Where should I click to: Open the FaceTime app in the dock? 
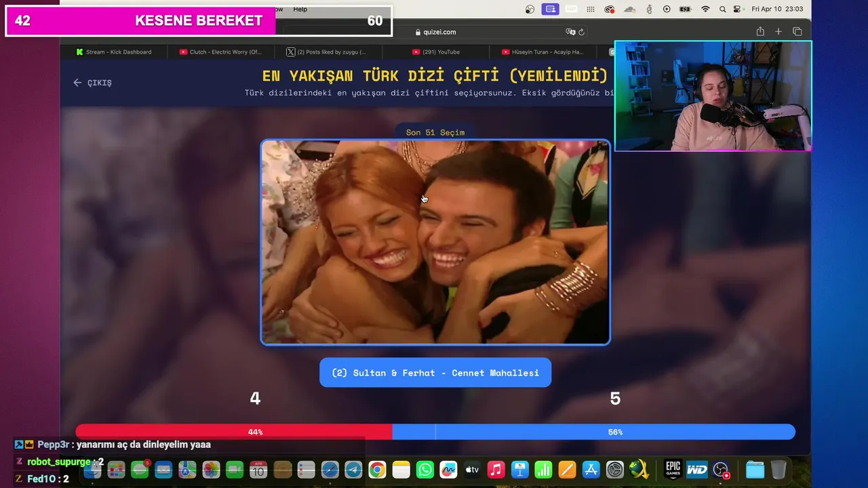[x=235, y=469]
